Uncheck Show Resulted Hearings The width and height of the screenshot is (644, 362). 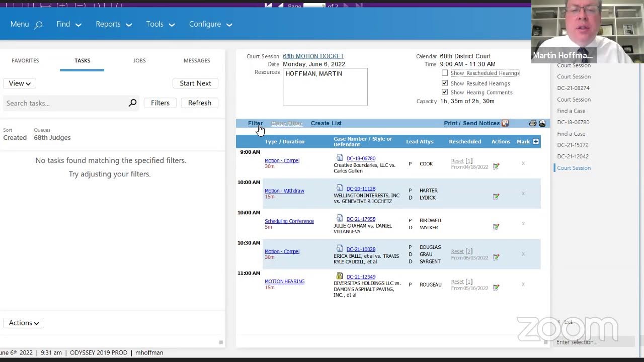coord(445,83)
